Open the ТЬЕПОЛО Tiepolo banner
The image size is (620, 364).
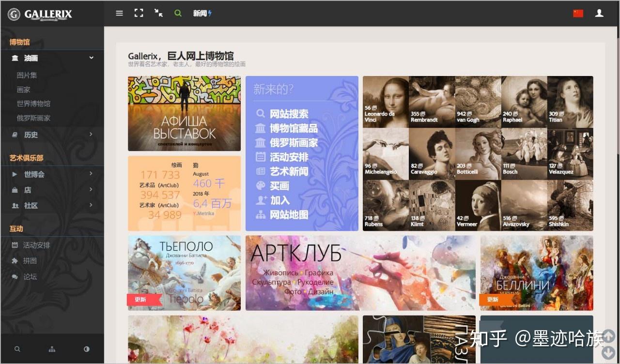[184, 273]
